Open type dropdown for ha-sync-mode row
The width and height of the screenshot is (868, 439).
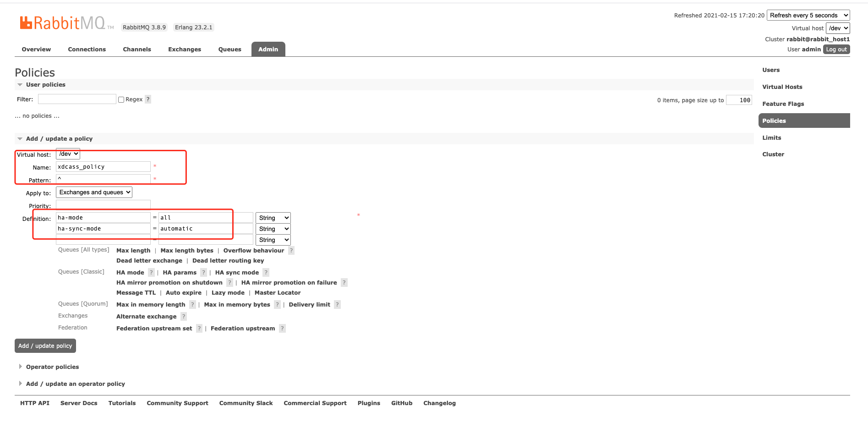point(273,229)
